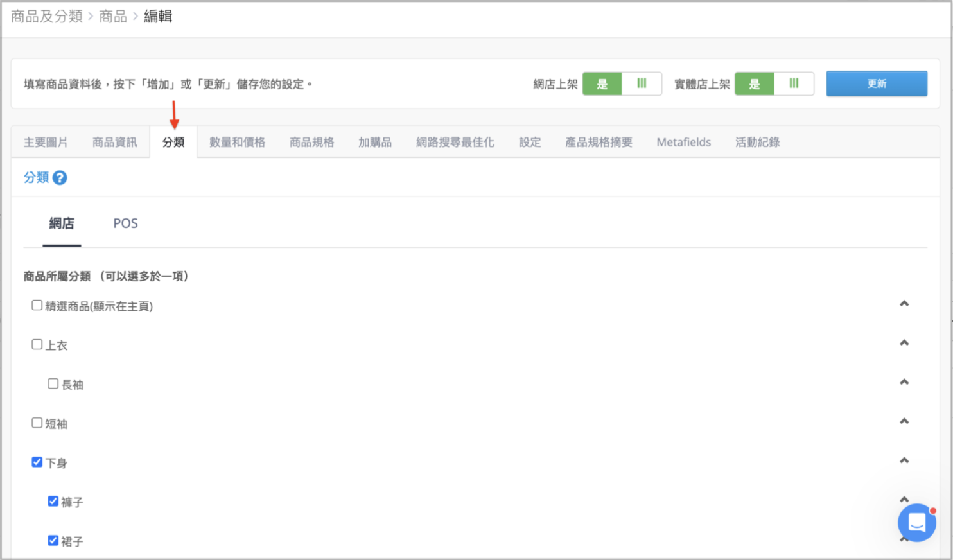Image resolution: width=953 pixels, height=560 pixels.
Task: Click the 裙子 label text
Action: 72,541
